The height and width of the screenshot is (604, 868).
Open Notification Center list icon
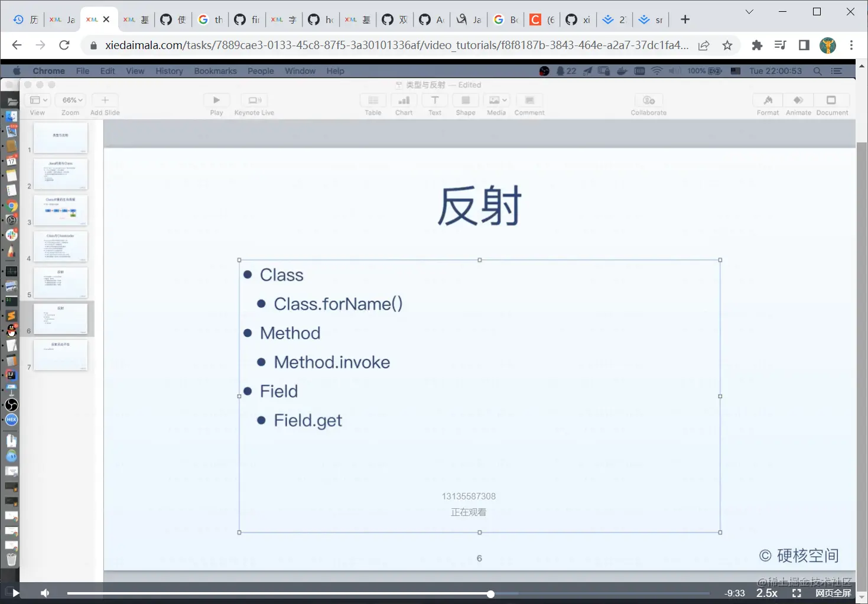tap(837, 71)
